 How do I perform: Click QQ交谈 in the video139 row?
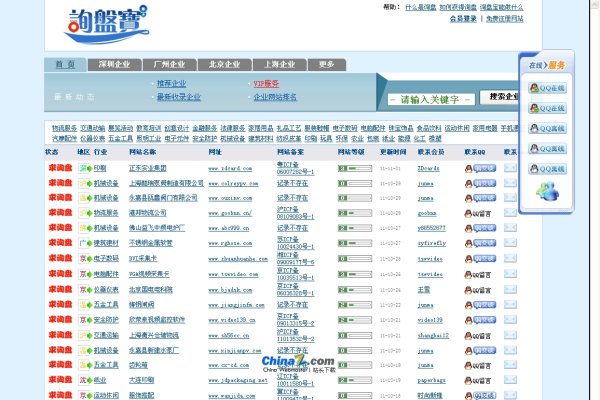(x=481, y=320)
